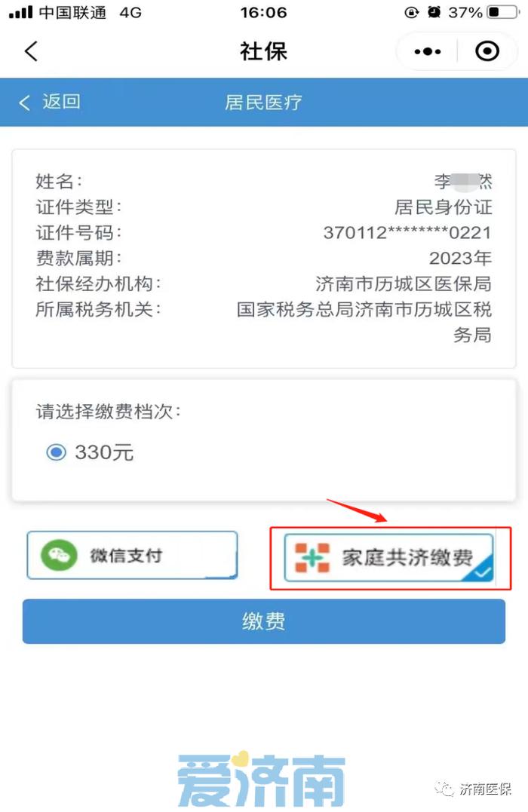Tap the 证件号码 masked ID value

[407, 232]
